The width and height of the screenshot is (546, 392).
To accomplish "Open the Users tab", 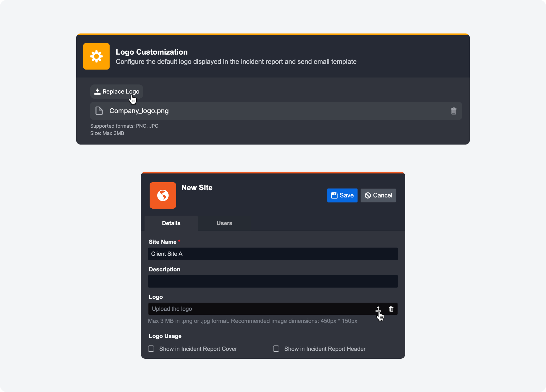I will click(224, 223).
